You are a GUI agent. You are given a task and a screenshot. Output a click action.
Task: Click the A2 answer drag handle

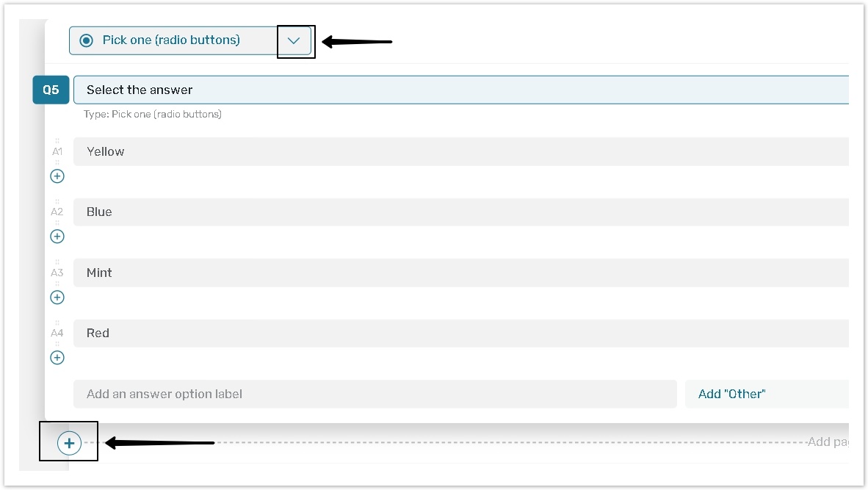[57, 212]
